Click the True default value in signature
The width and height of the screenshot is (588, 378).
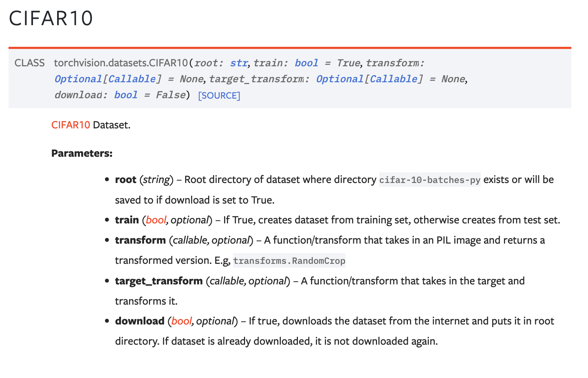click(348, 63)
